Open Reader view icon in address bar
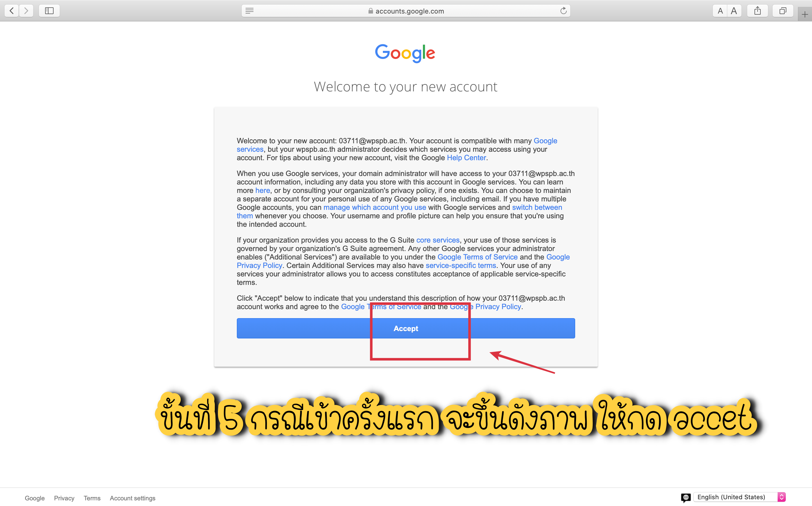This screenshot has width=812, height=506. pyautogui.click(x=250, y=11)
